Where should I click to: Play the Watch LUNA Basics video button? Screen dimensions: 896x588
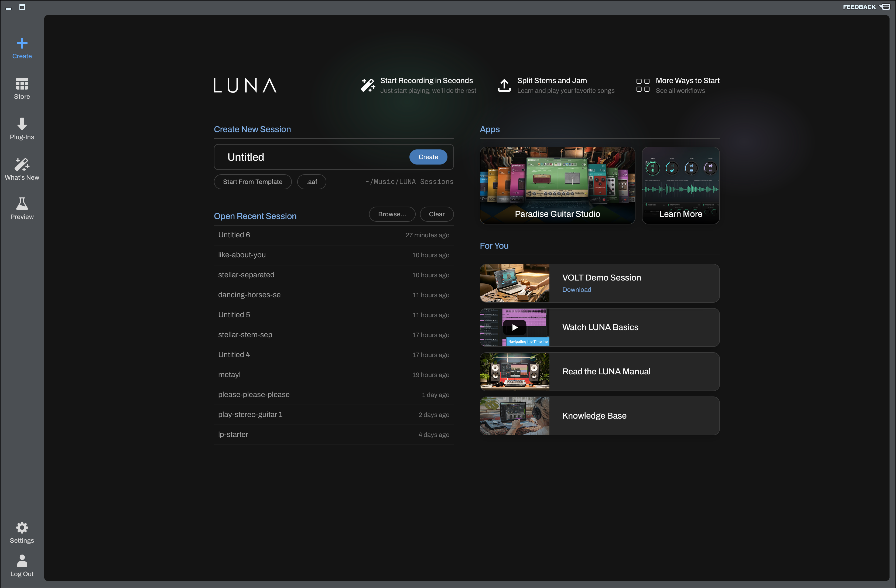tap(515, 327)
